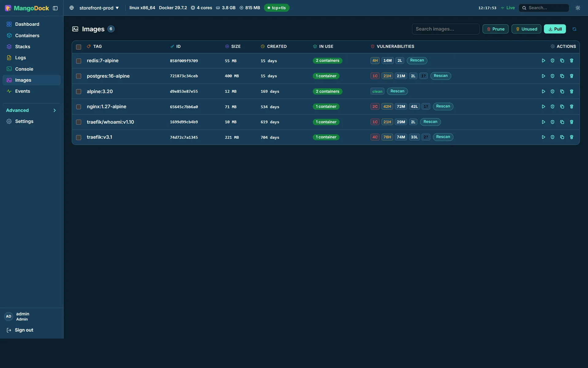Open the storefront-prod environment dropdown

point(99,8)
